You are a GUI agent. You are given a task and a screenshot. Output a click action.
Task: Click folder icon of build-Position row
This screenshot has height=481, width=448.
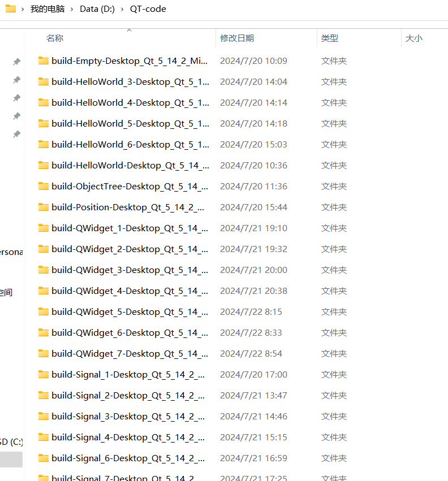coord(44,207)
